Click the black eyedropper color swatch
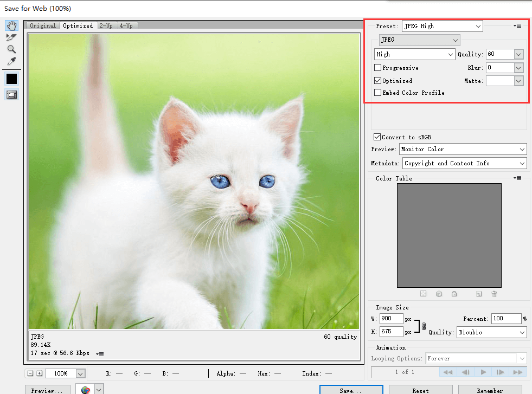Image resolution: width=532 pixels, height=394 pixels. (11, 79)
